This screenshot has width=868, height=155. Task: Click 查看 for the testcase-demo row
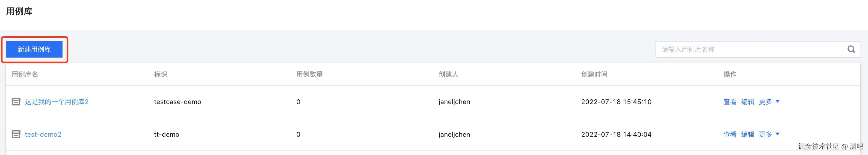(x=729, y=102)
